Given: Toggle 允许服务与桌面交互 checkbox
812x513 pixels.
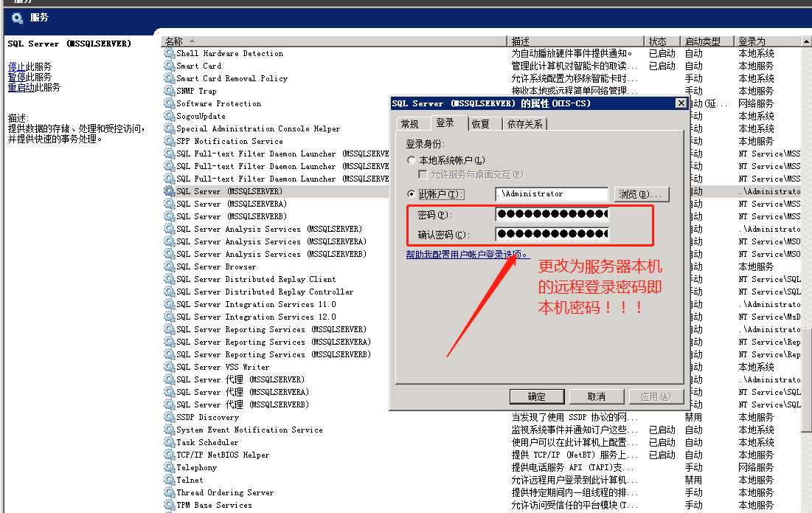Looking at the screenshot, I should click(x=423, y=174).
